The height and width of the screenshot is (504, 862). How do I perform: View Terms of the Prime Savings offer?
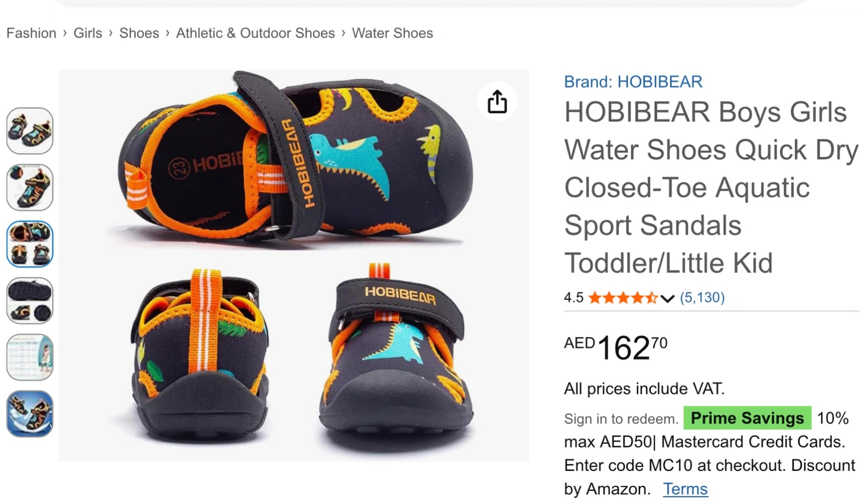coord(685,489)
